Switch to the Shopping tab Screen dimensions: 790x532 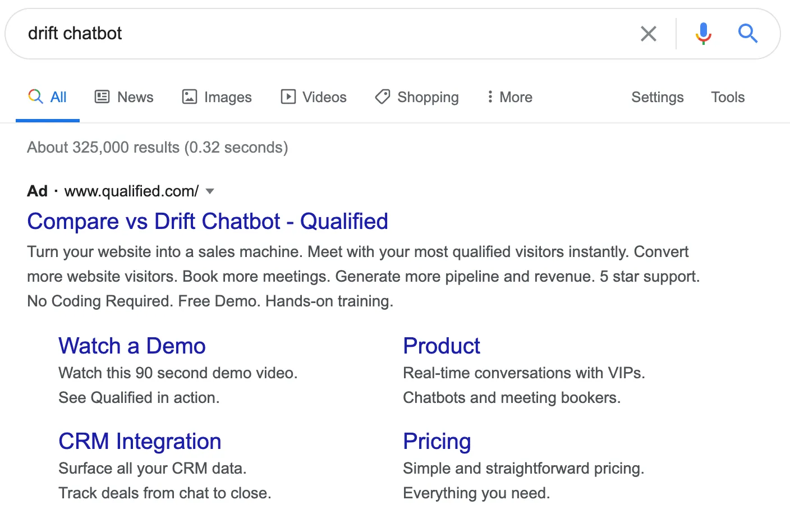[x=428, y=97]
